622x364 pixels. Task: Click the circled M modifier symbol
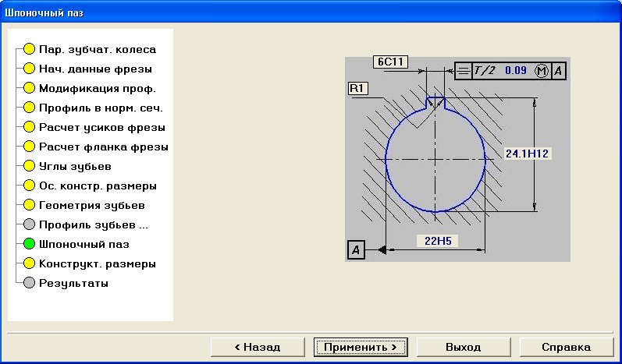click(x=541, y=71)
